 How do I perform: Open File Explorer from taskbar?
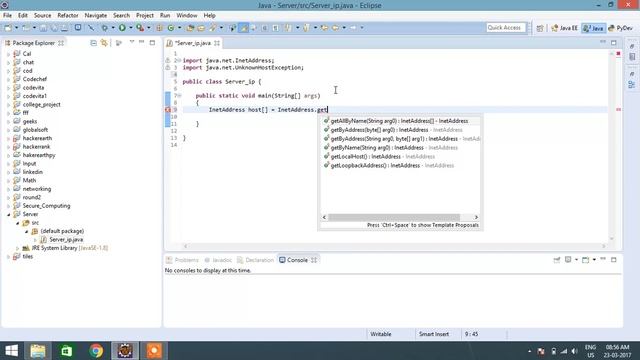[38, 351]
